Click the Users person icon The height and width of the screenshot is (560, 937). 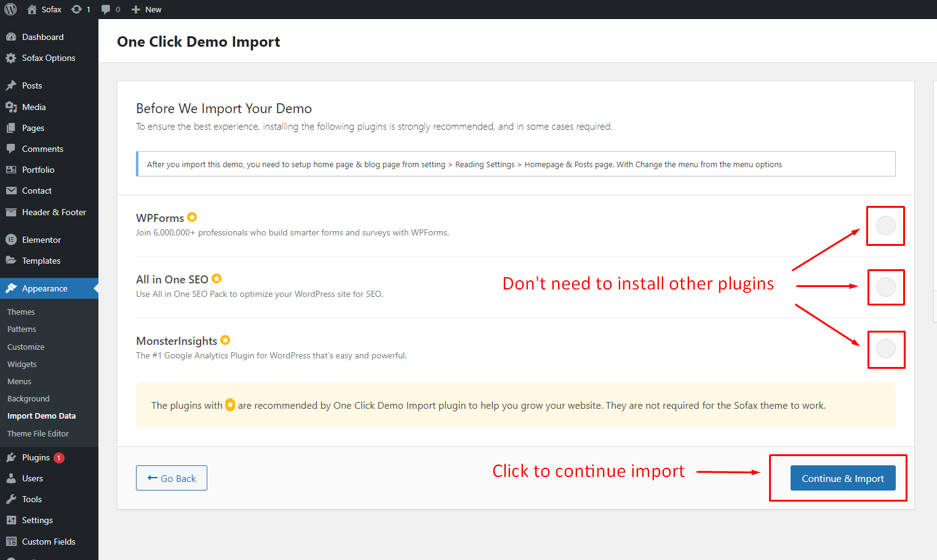[11, 478]
